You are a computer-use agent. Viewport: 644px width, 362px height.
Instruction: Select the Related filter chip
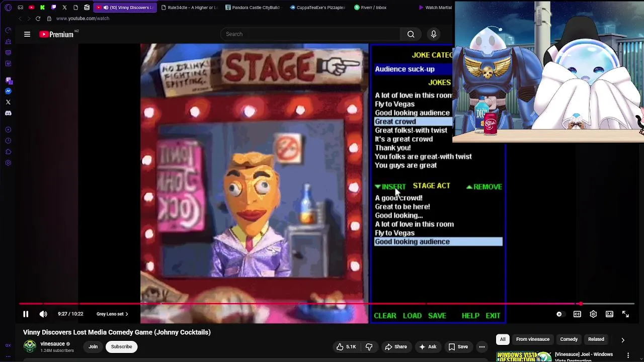pos(596,339)
